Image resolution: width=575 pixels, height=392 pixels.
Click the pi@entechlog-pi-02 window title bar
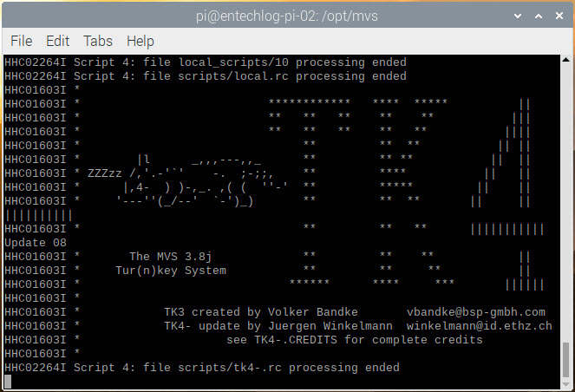click(287, 16)
